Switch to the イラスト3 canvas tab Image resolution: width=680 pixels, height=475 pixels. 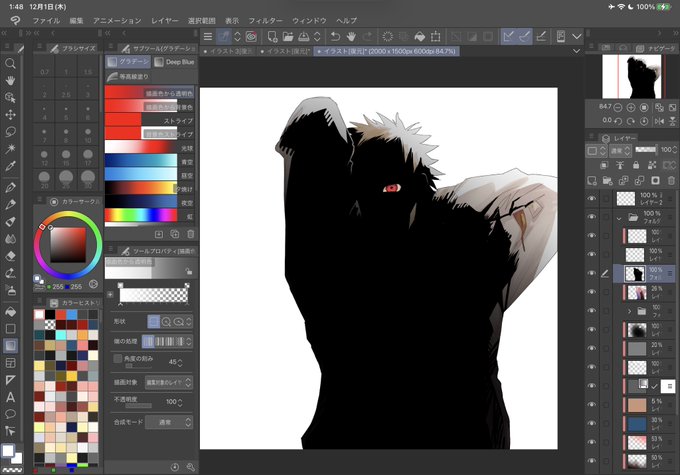coord(229,51)
